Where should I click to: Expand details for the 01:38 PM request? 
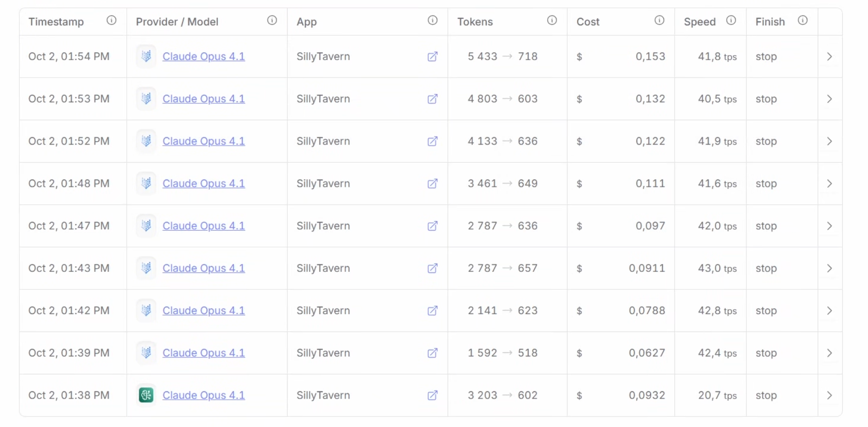tap(829, 396)
